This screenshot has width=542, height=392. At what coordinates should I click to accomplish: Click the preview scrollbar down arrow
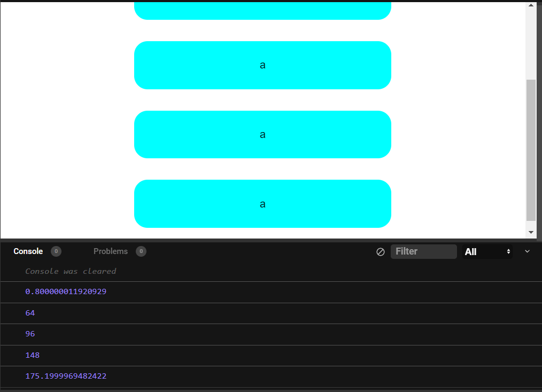[x=531, y=232]
